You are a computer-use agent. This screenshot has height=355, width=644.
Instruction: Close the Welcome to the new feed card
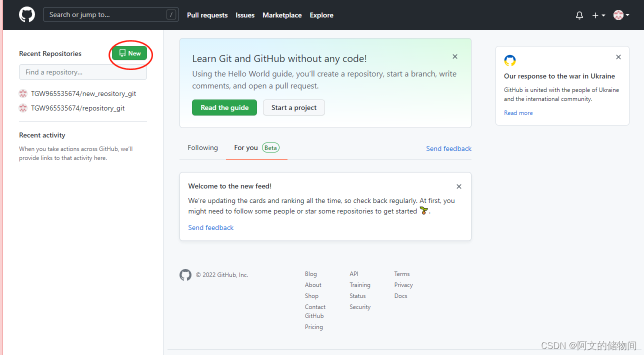pos(459,186)
